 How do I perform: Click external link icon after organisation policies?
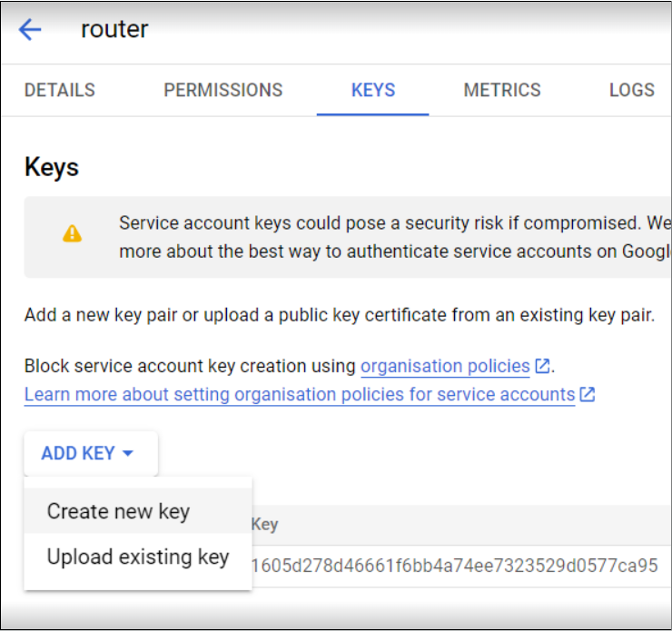coord(542,366)
